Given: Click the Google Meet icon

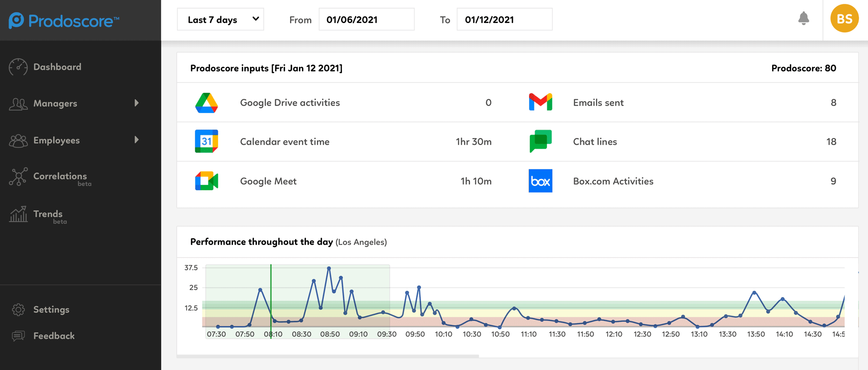Looking at the screenshot, I should [206, 181].
